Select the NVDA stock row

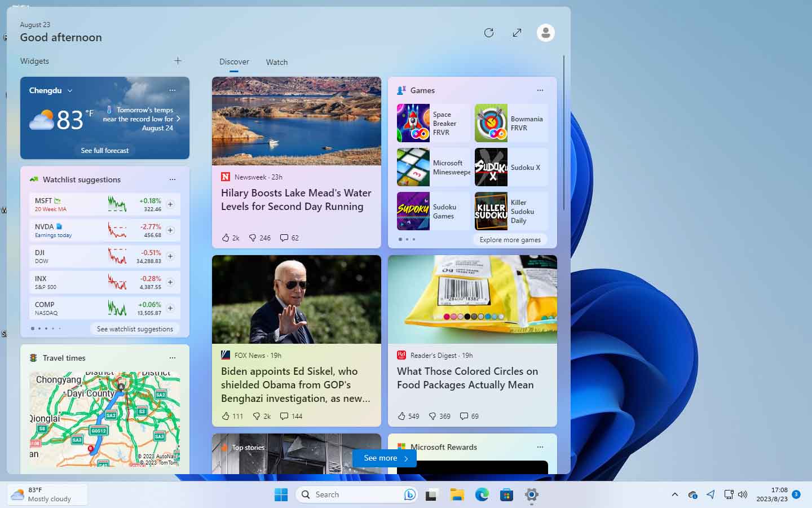105,230
